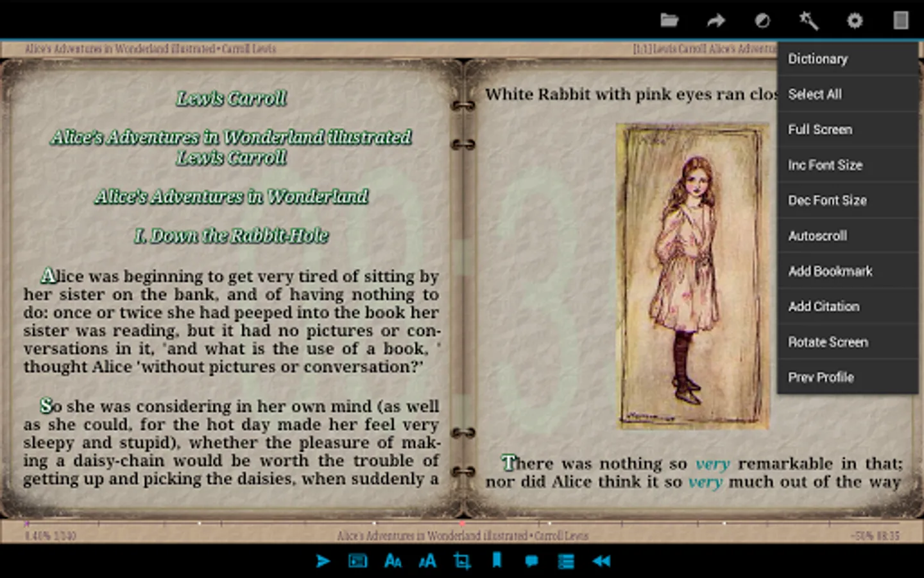Open the file folder icon
This screenshot has height=578, width=924.
click(x=669, y=21)
